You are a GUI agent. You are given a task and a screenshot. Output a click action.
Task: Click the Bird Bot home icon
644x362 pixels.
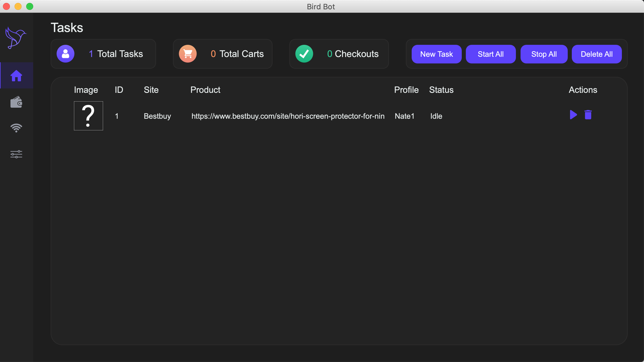[x=16, y=75]
